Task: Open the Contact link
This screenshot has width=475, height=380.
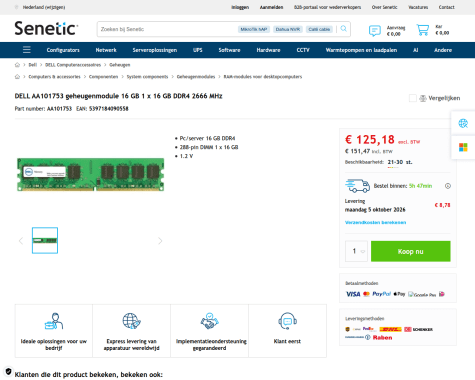Action: 446,7
